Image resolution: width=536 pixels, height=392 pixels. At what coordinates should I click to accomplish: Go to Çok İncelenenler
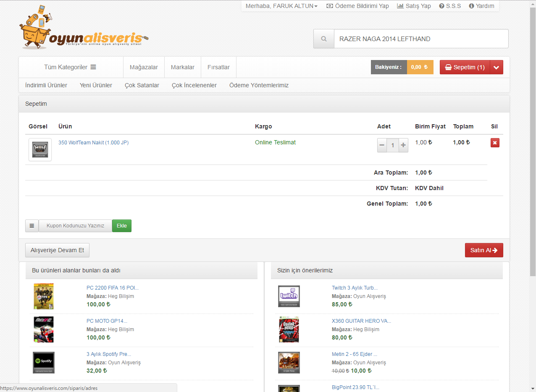194,85
